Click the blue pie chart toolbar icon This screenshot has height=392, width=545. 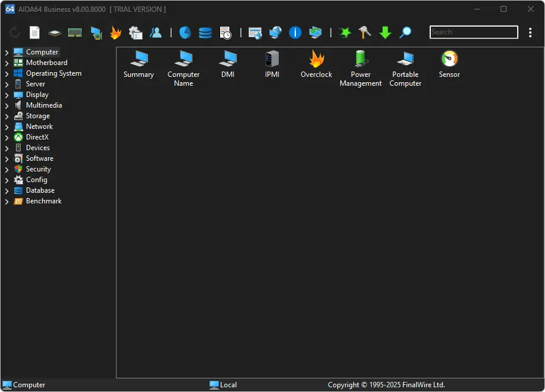click(x=185, y=33)
